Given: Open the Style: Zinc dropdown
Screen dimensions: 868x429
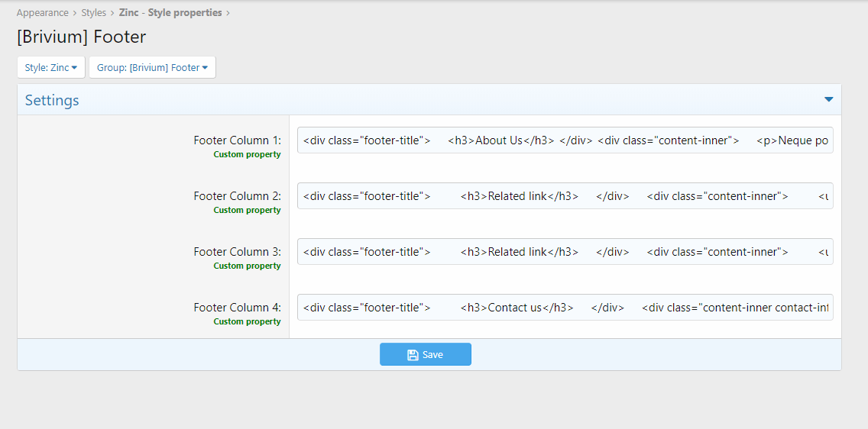Looking at the screenshot, I should coord(51,67).
